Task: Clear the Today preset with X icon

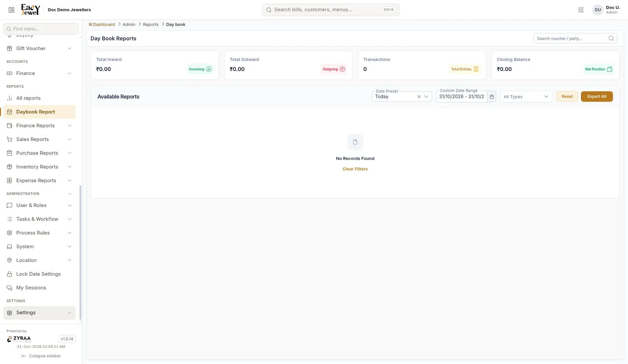Action: click(419, 96)
